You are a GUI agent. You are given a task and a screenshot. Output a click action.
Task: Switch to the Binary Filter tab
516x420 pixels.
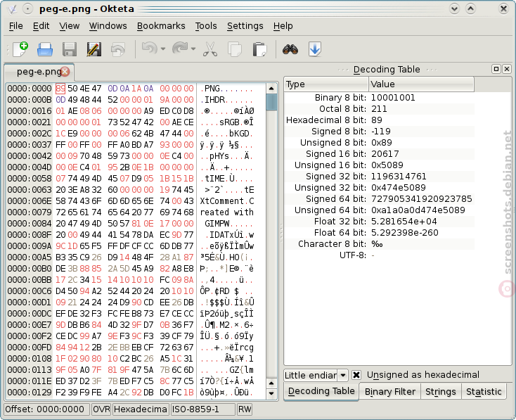pyautogui.click(x=390, y=392)
